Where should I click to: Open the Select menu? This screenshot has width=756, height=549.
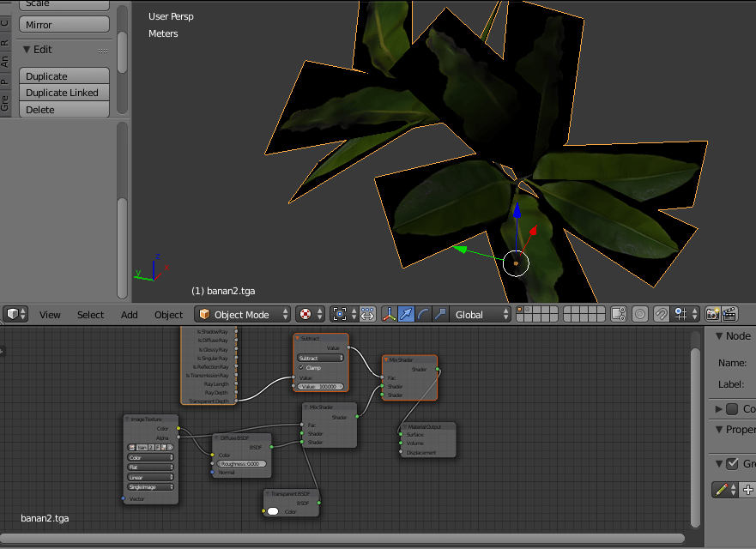pos(90,315)
